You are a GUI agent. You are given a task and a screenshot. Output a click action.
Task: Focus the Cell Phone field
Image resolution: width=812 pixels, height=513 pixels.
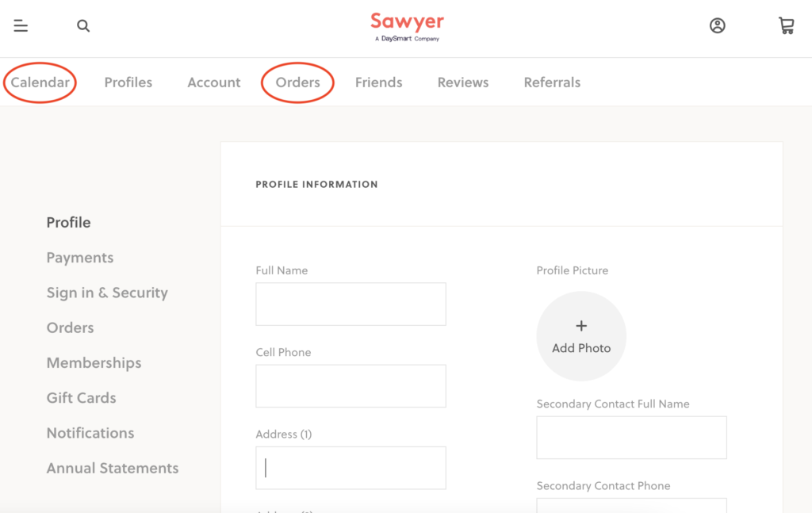(350, 386)
